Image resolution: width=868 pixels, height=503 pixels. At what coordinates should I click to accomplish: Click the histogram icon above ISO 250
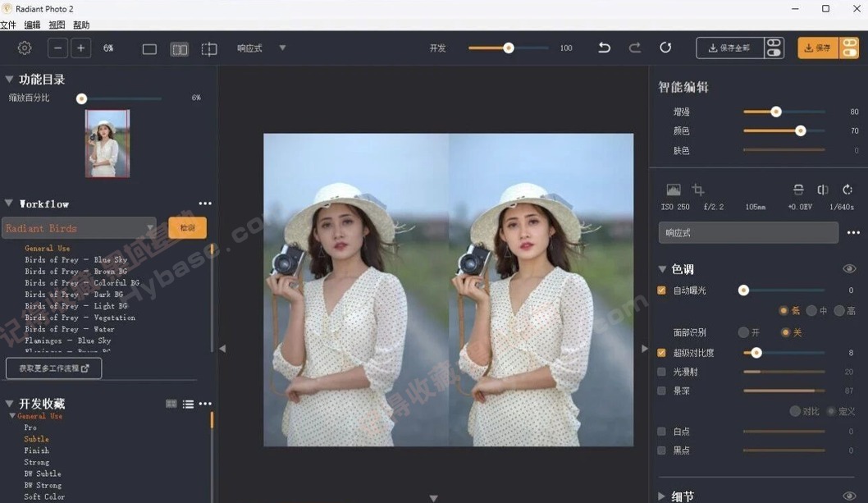(x=674, y=190)
